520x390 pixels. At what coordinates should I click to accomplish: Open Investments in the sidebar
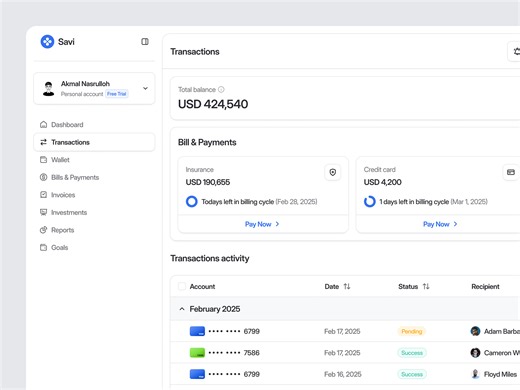94,212
